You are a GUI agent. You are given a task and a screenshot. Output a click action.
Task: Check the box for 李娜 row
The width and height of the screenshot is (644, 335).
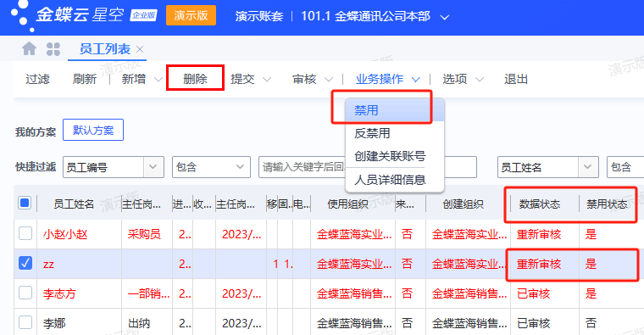click(x=25, y=322)
